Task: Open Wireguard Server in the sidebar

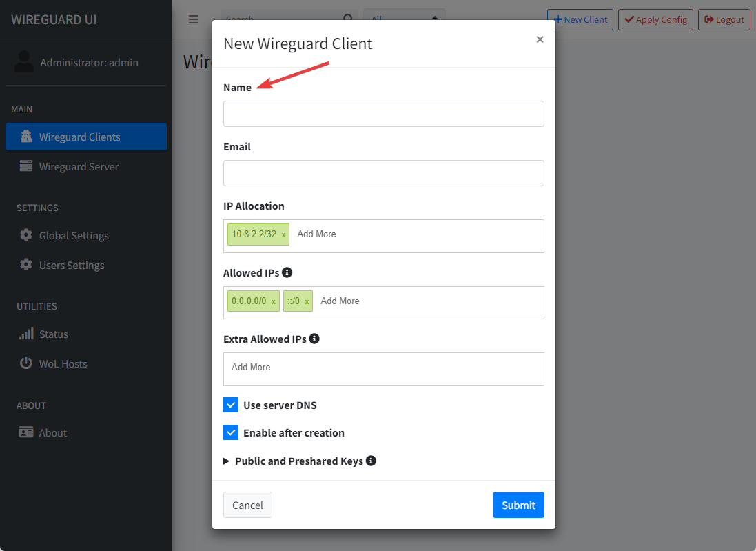Action: (x=86, y=166)
